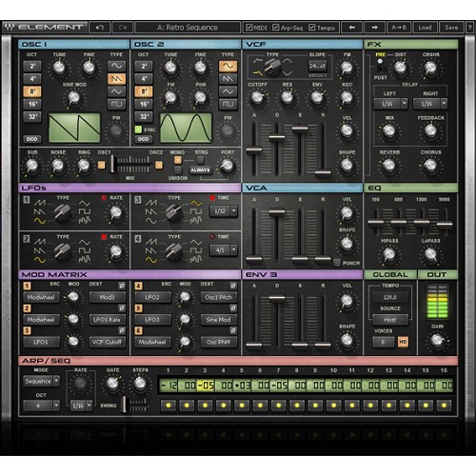
Task: Toggle sequencer step 1 on/off light
Action: 169,406
